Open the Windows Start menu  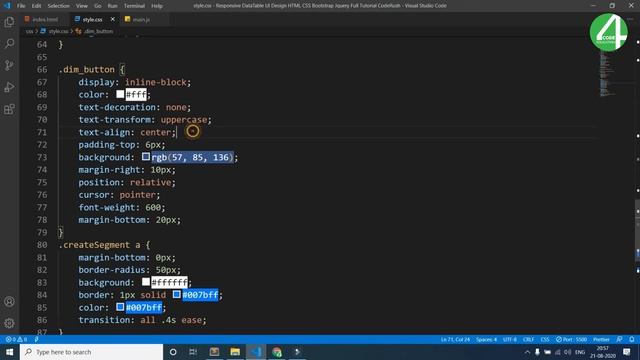[x=9, y=352]
